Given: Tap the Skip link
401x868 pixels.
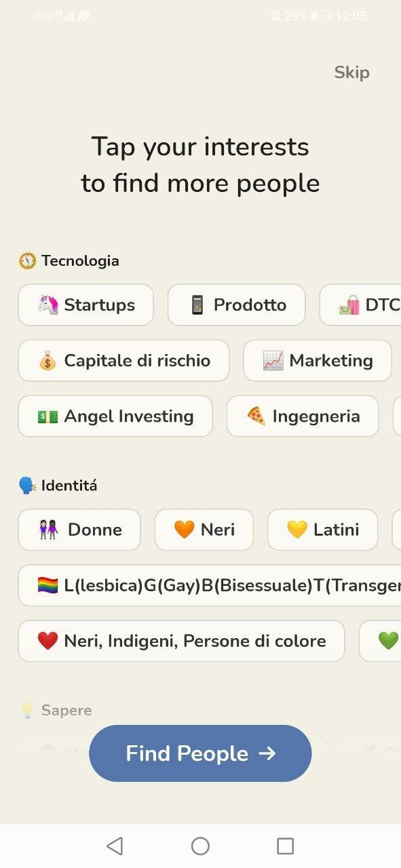Looking at the screenshot, I should tap(351, 73).
